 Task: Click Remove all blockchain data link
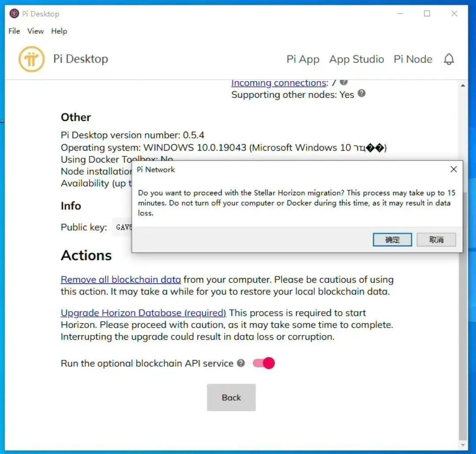(x=120, y=279)
